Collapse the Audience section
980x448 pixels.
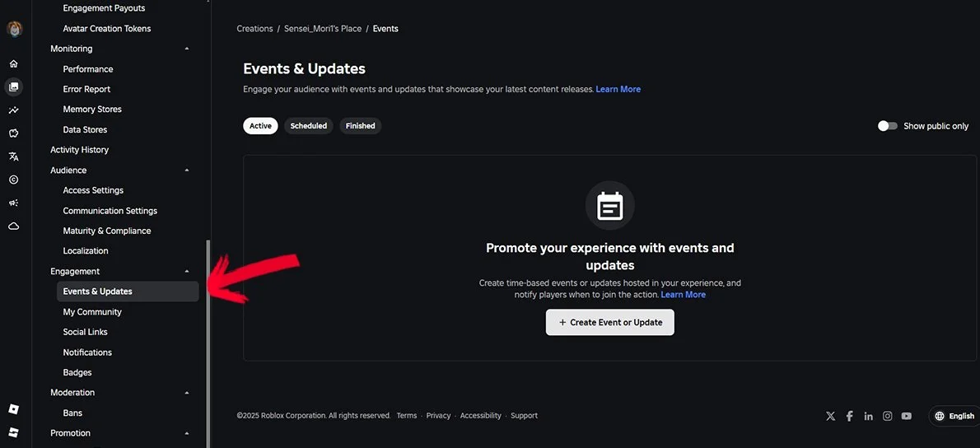click(187, 170)
